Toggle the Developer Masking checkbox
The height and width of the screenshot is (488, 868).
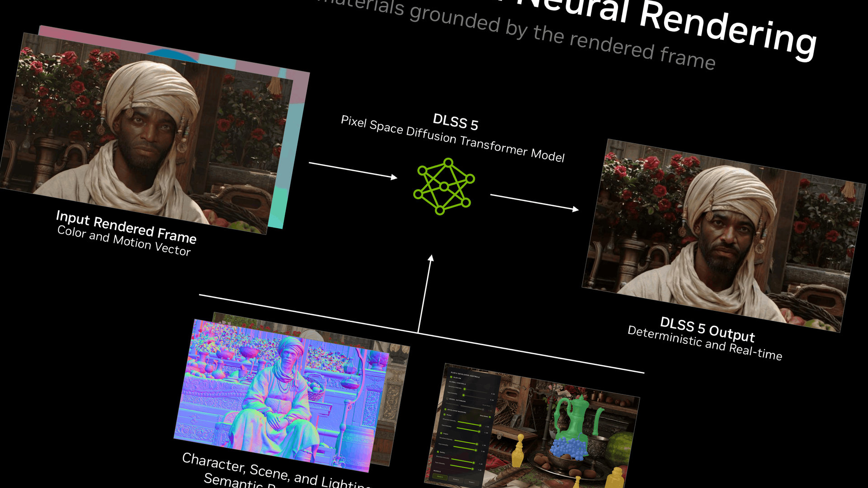[445, 409]
